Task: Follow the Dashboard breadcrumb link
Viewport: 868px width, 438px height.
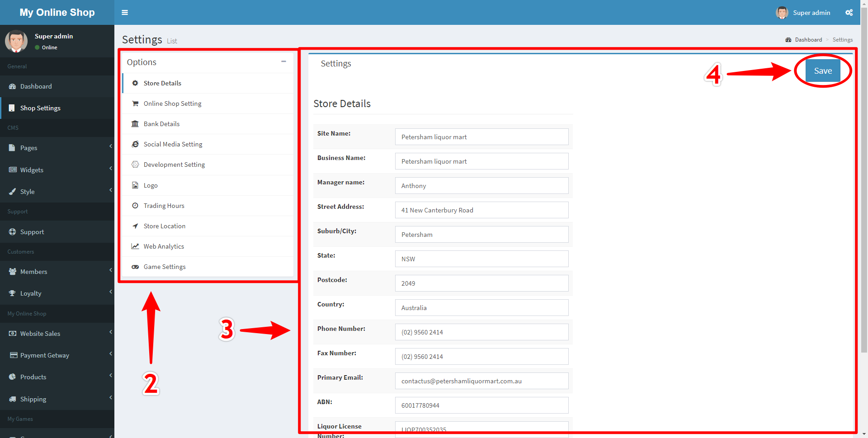Action: coord(808,40)
